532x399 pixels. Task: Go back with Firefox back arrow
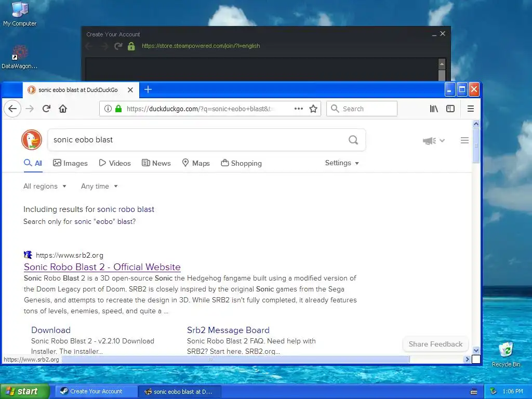12,109
